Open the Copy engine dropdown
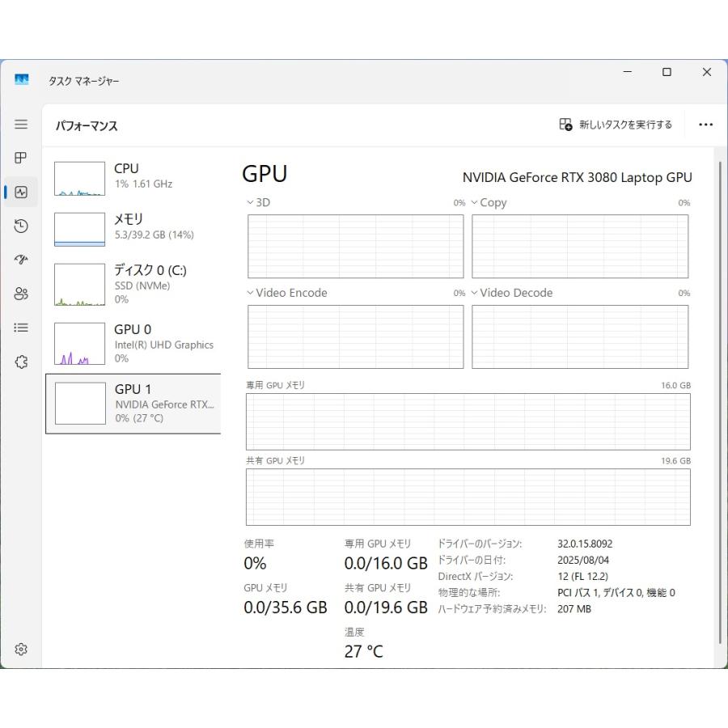 pos(489,202)
